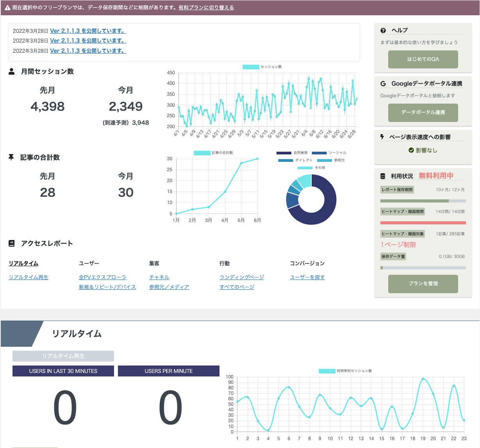
Task: Click the 1ページ制限 warning text
Action: (x=398, y=245)
